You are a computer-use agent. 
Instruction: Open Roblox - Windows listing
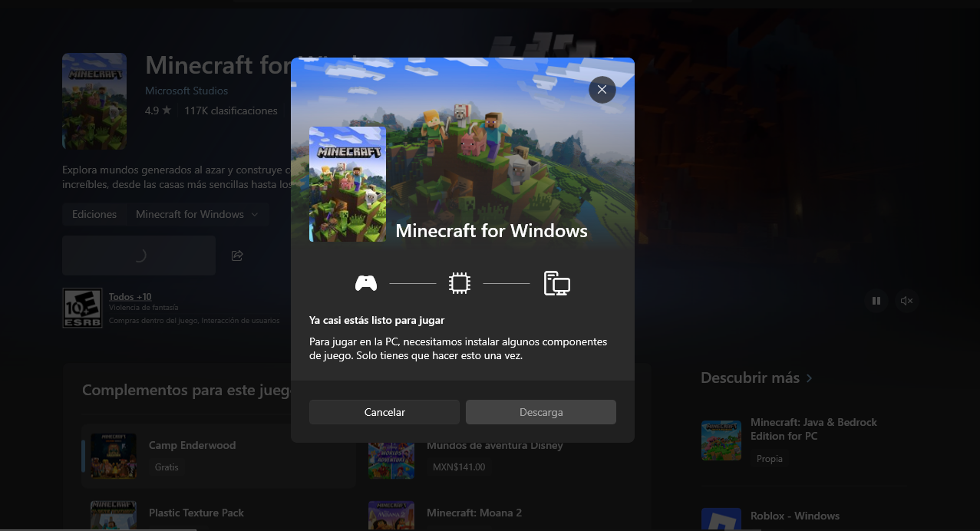pos(795,516)
